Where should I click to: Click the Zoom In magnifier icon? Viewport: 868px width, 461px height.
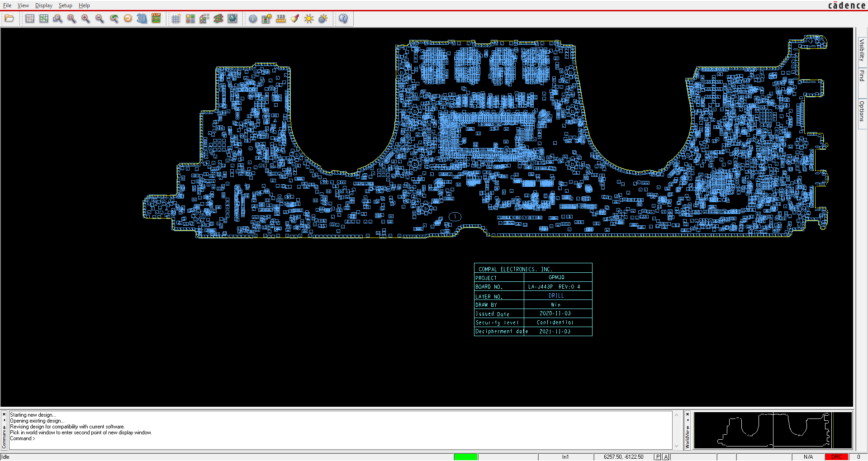coord(85,19)
